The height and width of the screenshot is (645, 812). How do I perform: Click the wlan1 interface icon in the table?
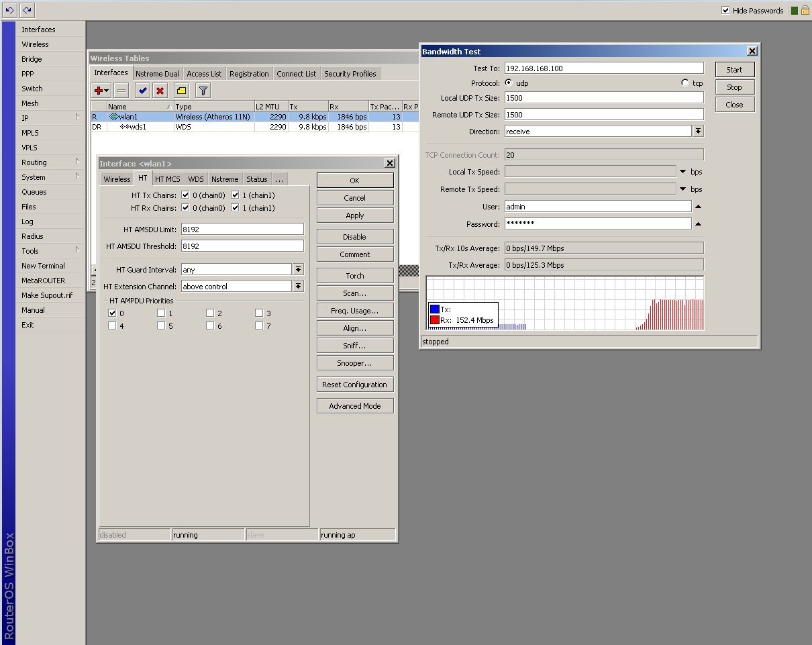tap(113, 117)
